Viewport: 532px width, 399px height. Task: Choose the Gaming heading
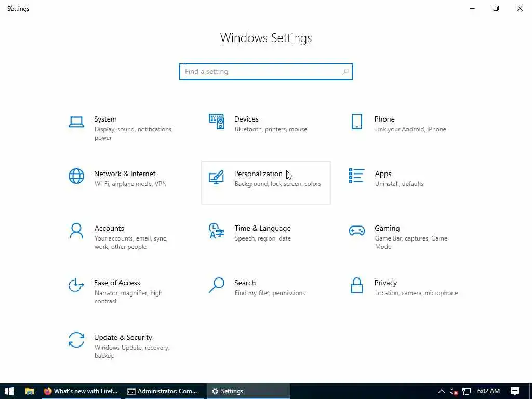pos(387,229)
